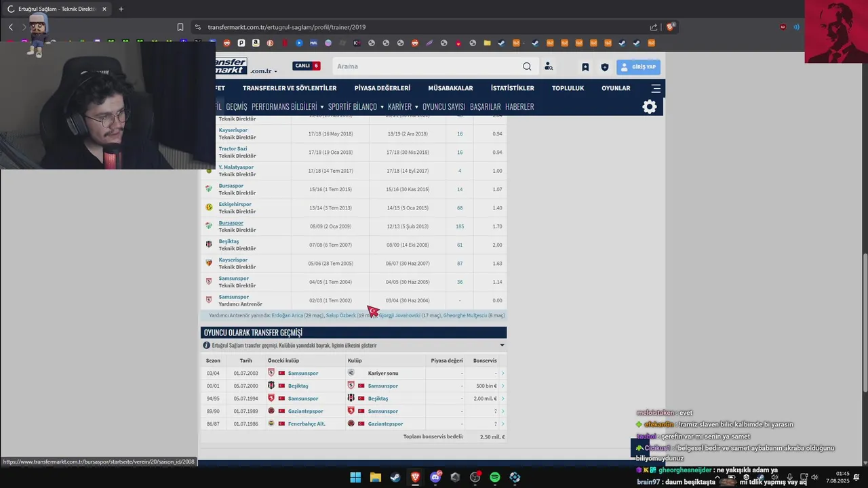Open the Eskişehirspor club link

point(235,204)
